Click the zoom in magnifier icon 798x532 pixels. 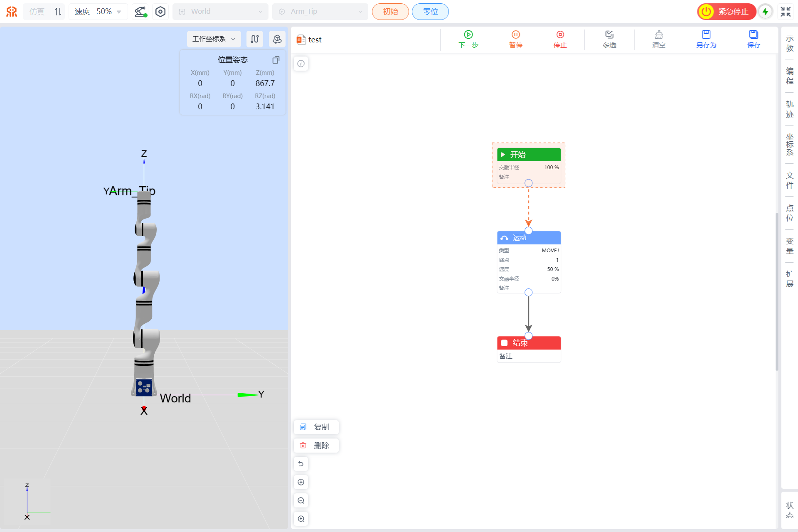click(x=301, y=519)
